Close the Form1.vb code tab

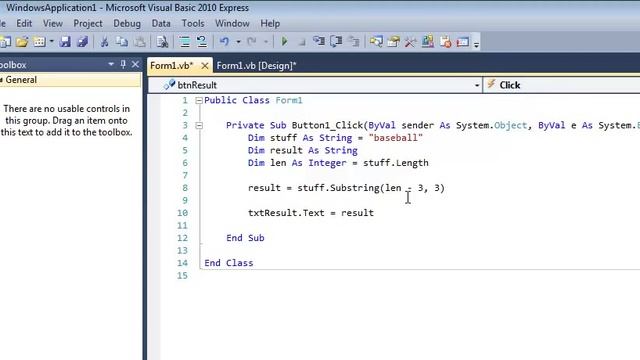[x=205, y=66]
